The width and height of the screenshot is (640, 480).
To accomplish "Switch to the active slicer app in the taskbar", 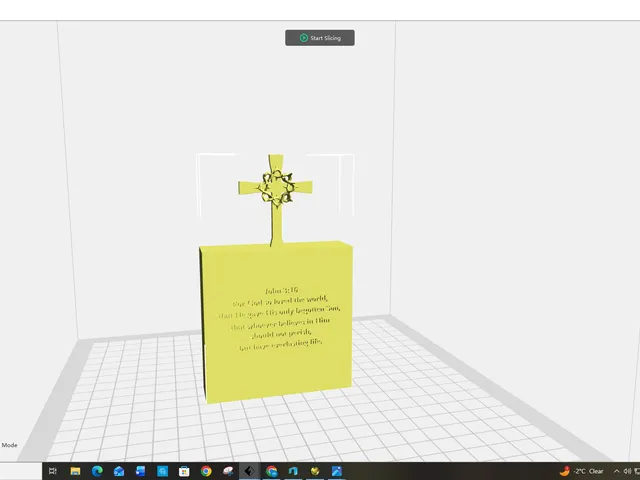I will point(249,471).
